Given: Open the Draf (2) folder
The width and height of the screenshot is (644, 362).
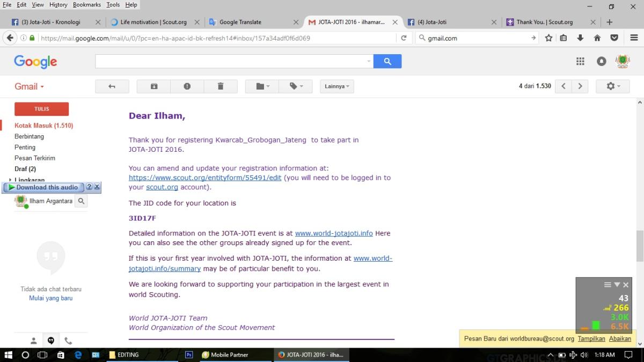Looking at the screenshot, I should pyautogui.click(x=25, y=169).
